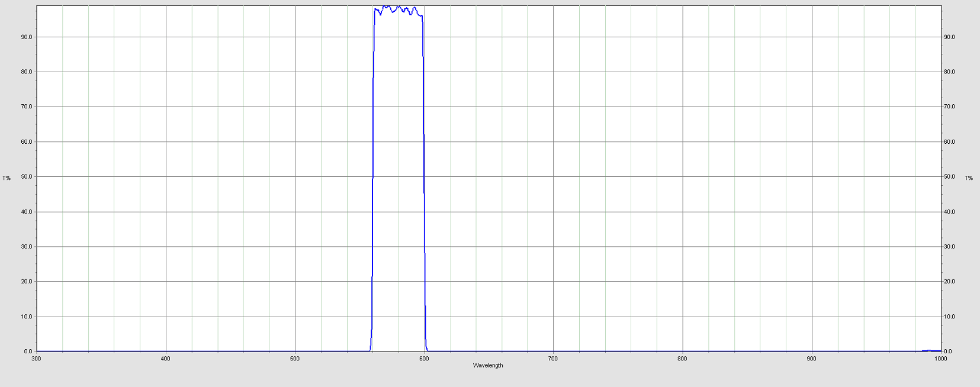This screenshot has width=980, height=387.
Task: Select the "900" wavelength axis label
Action: tap(811, 359)
